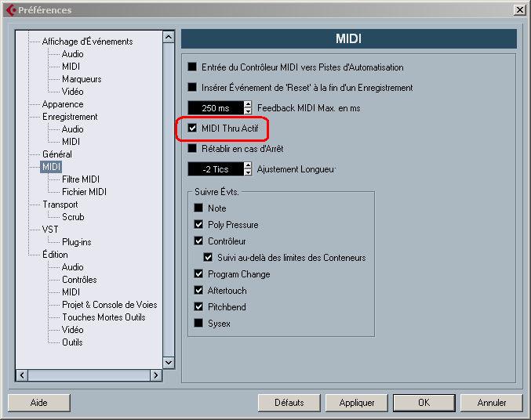The width and height of the screenshot is (531, 420).
Task: Click the -2 Tics value field
Action: (216, 169)
